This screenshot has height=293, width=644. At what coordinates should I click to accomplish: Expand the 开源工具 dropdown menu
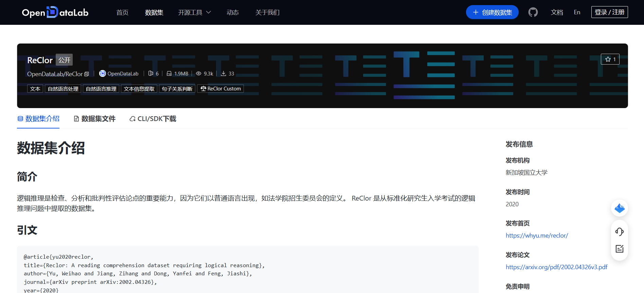click(x=195, y=12)
